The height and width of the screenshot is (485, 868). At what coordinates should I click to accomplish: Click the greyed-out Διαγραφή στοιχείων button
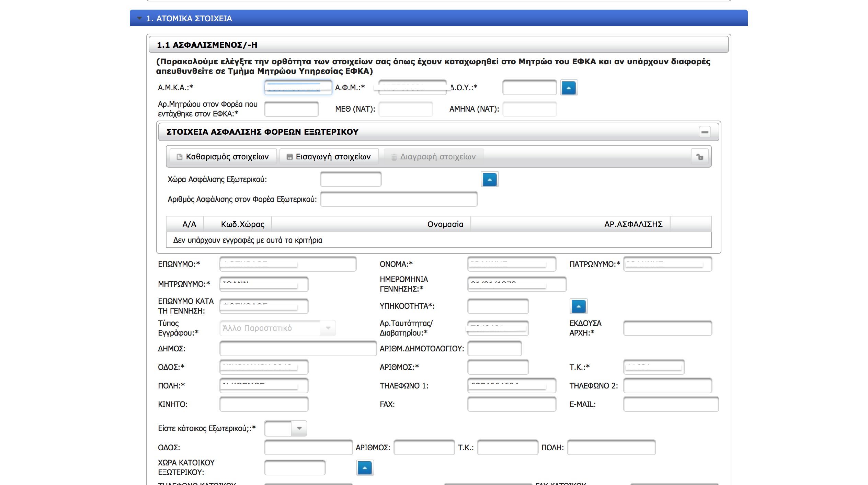pos(433,157)
